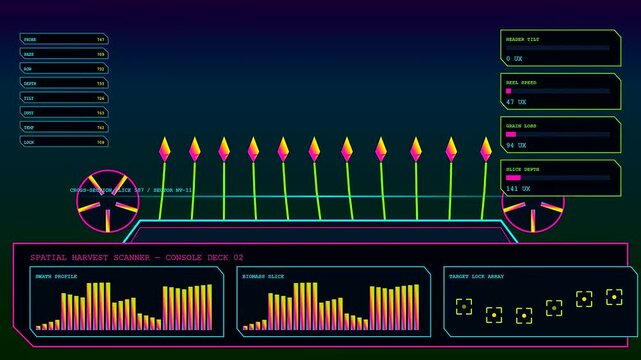This screenshot has height=360, width=641.
Task: Click the Target Lock Array panel title
Action: [476, 277]
